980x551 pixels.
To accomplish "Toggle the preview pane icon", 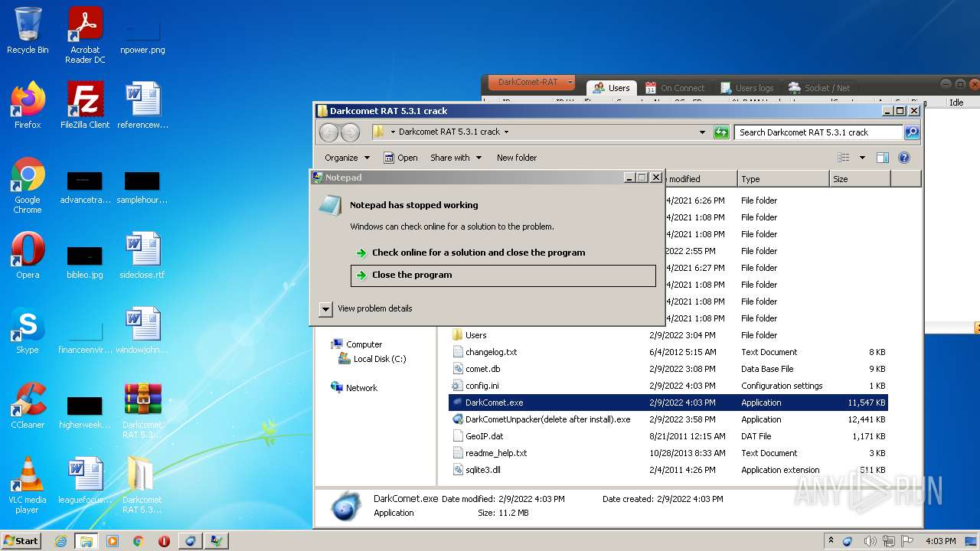I will click(882, 158).
